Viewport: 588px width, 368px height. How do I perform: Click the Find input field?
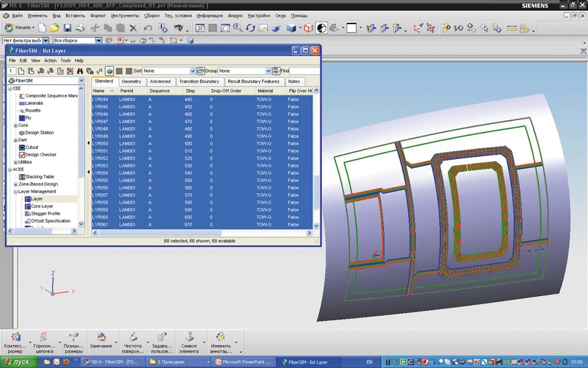click(305, 71)
